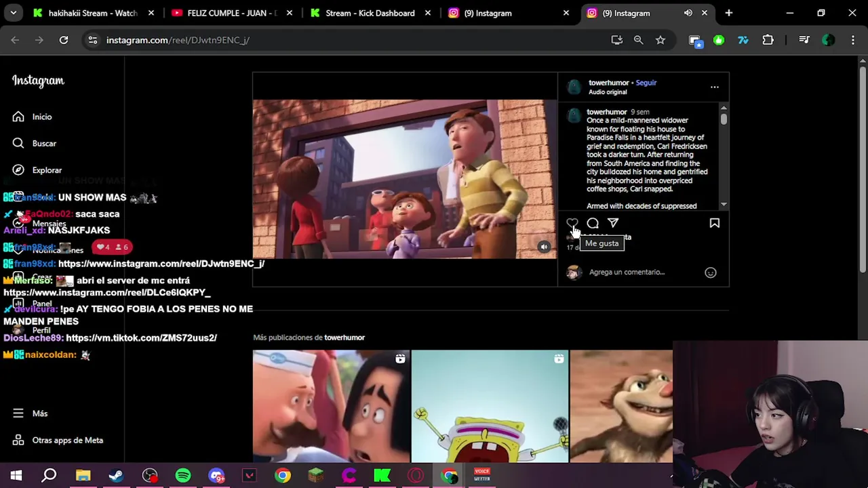The width and height of the screenshot is (868, 488).
Task: Like the towerhumor reel with the heart icon
Action: click(x=572, y=223)
